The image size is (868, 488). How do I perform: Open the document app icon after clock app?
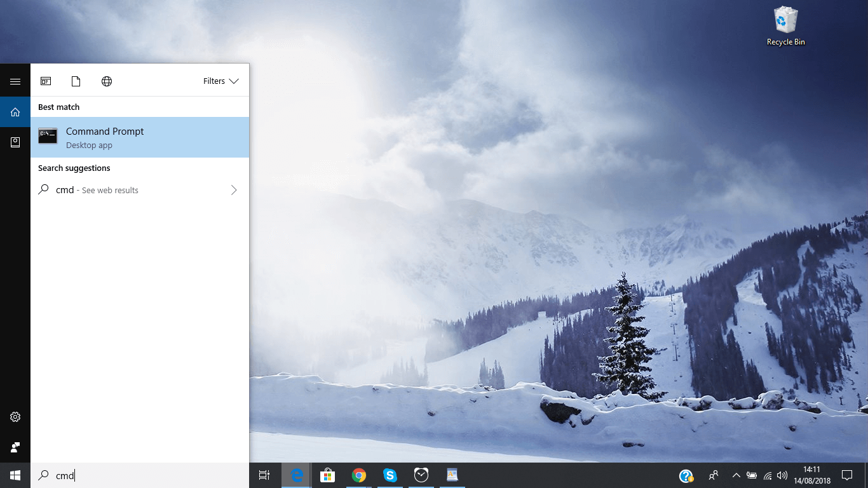pos(452,475)
